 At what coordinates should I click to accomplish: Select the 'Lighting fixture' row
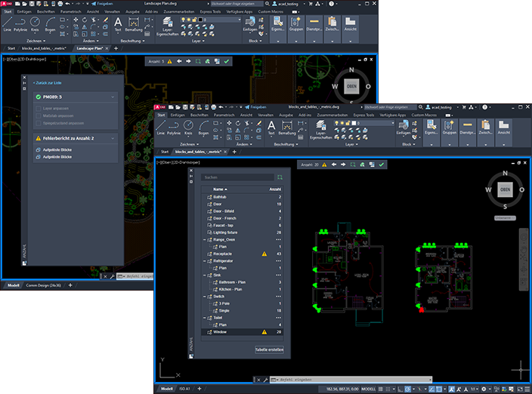tap(243, 232)
